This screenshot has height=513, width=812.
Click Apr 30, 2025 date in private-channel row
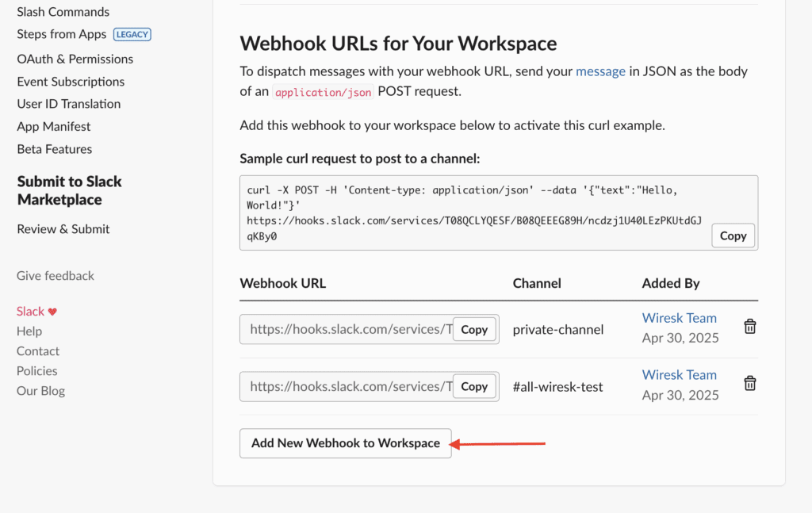point(680,338)
